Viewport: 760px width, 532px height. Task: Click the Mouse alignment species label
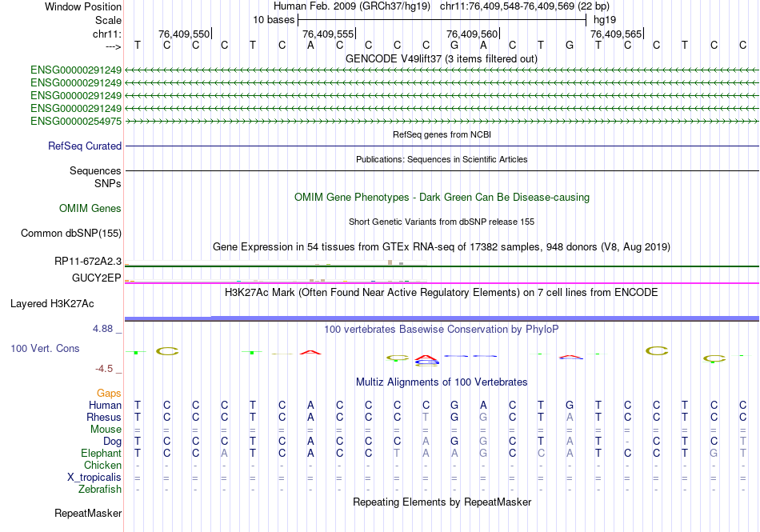pos(106,430)
